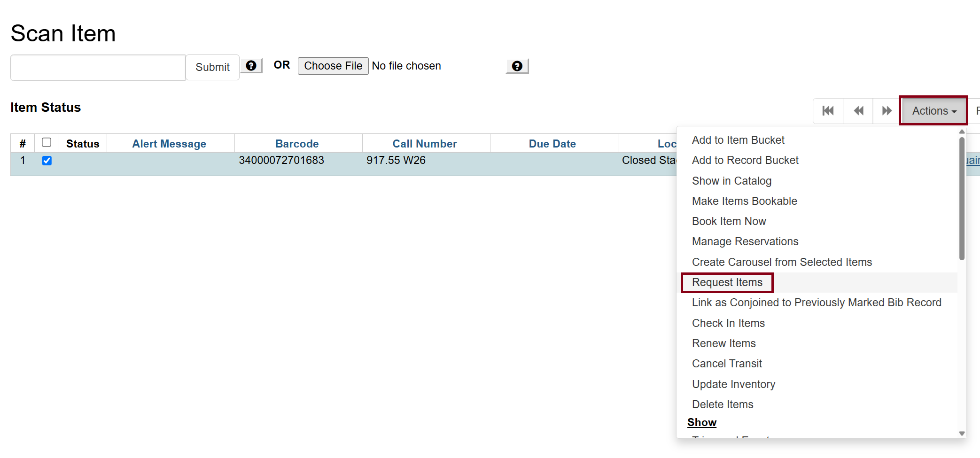Select Request Items from Actions menu
Image resolution: width=980 pixels, height=458 pixels.
(x=727, y=282)
